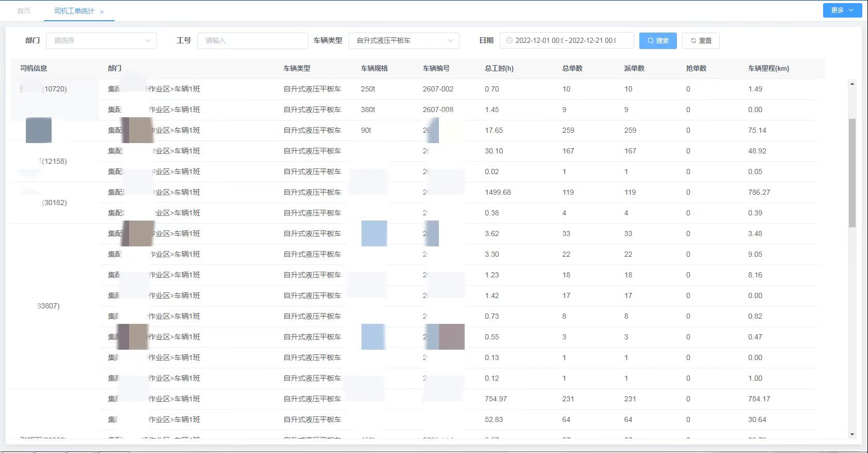
Task: Select the 司机工单统计 tab
Action: point(74,11)
